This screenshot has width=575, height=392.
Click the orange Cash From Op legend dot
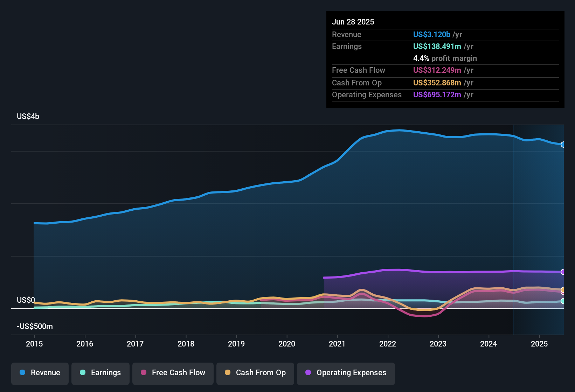(x=227, y=373)
